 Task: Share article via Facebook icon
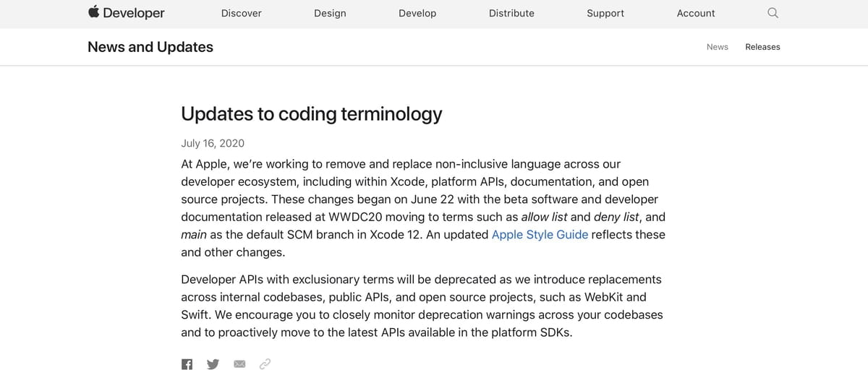187,364
